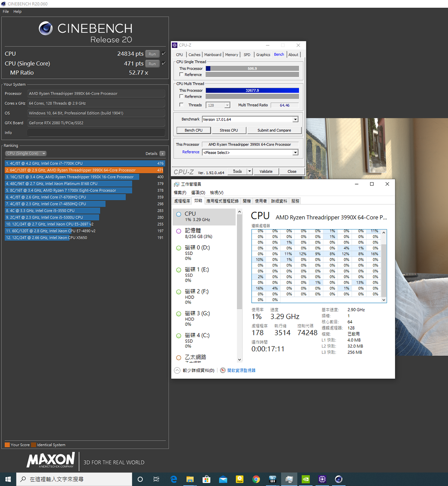Open Task Manager 檔案(F) menu
This screenshot has height=486, width=448.
[180, 193]
